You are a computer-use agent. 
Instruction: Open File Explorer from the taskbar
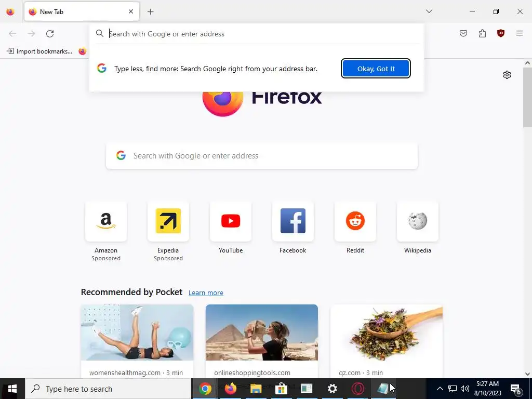click(256, 389)
